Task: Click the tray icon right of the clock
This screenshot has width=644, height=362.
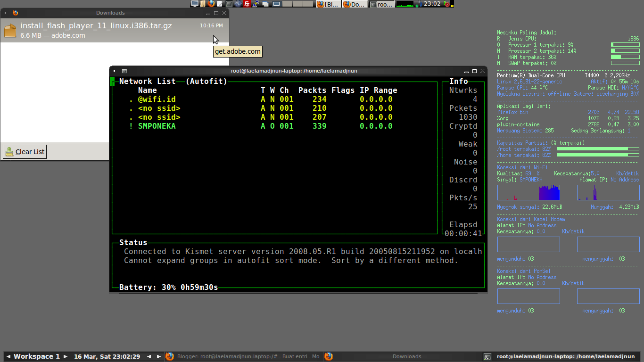Action: pos(447,4)
